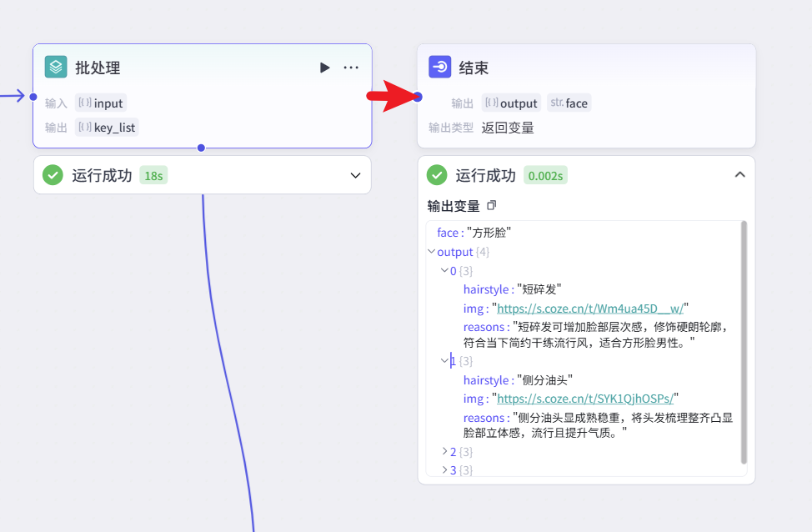The height and width of the screenshot is (532, 812).
Task: Click the face string output tag
Action: pos(569,103)
